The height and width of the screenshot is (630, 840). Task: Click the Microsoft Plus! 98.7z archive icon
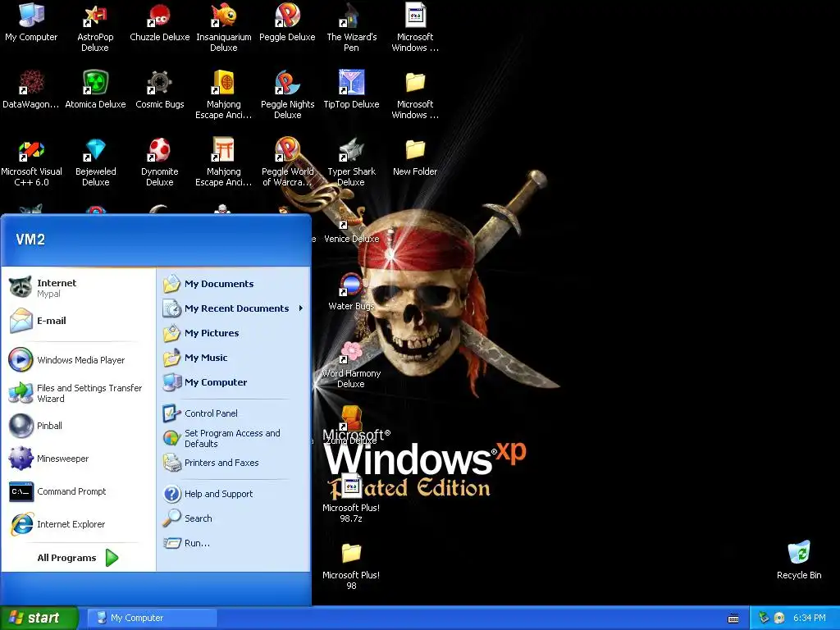[x=351, y=486]
